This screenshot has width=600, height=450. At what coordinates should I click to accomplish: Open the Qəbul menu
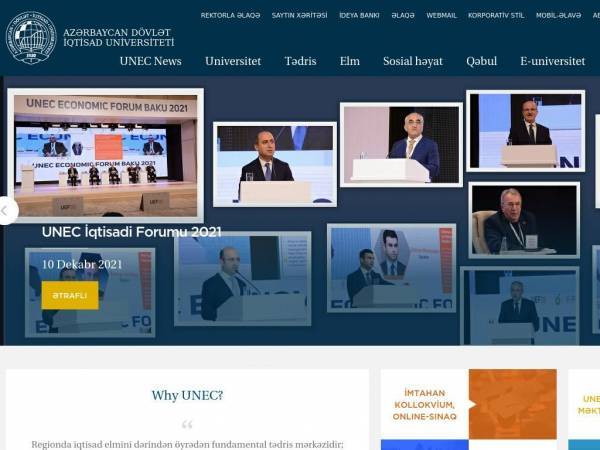pos(481,61)
